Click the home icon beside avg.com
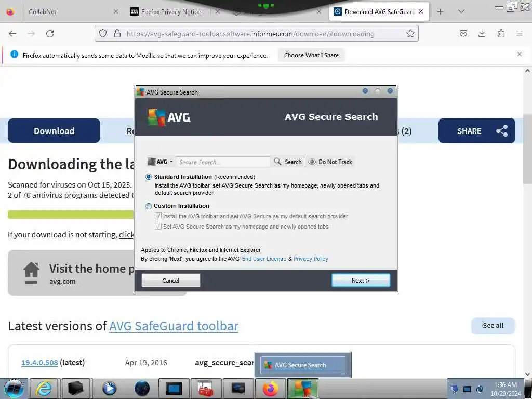 pos(31,272)
